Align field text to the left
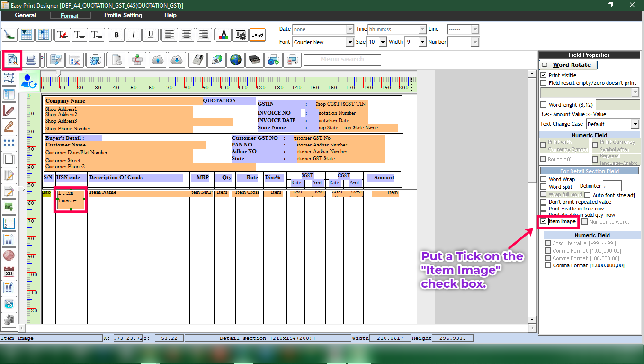This screenshot has width=644, height=364. click(170, 35)
